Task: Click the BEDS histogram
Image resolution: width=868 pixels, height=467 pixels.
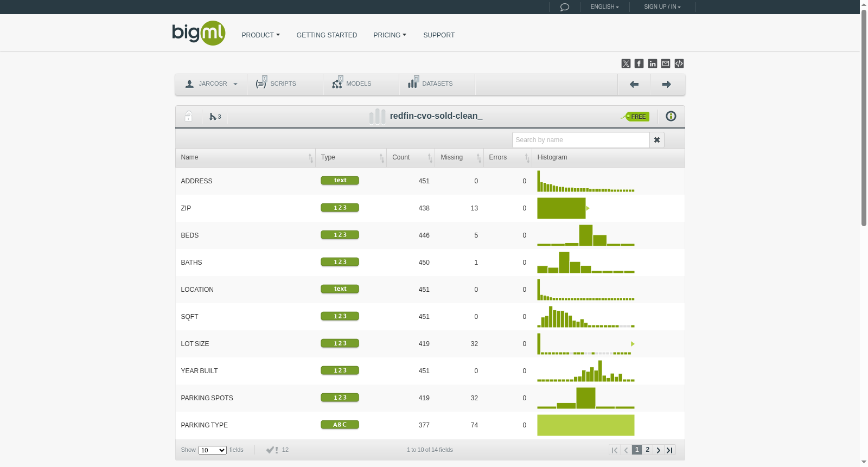Action: tap(586, 235)
